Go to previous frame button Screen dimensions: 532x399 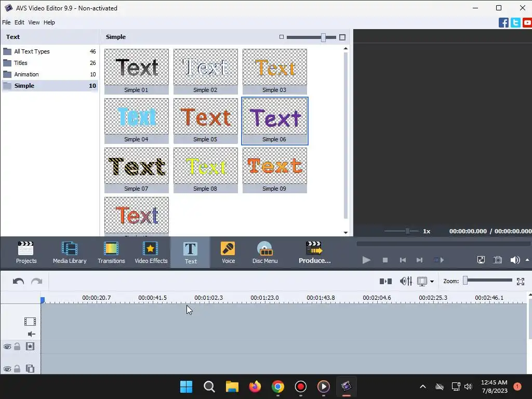pyautogui.click(x=403, y=260)
